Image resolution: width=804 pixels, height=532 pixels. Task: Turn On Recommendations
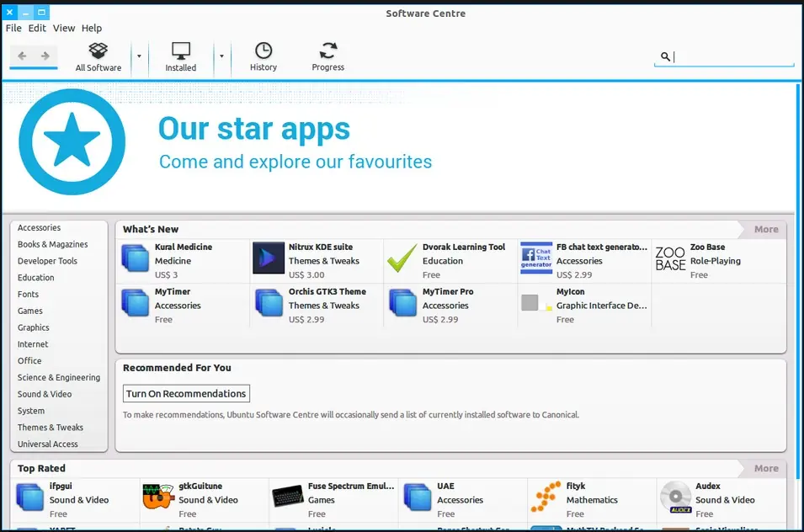point(186,394)
